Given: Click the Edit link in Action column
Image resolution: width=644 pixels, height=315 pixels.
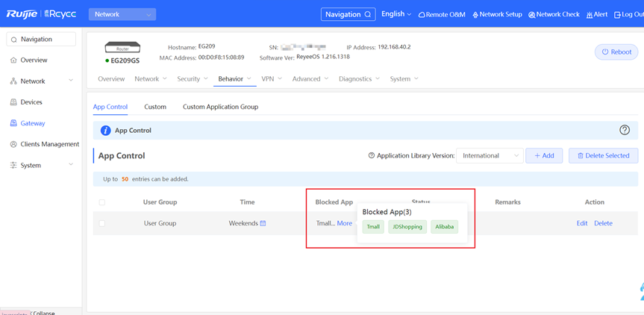Looking at the screenshot, I should point(581,223).
